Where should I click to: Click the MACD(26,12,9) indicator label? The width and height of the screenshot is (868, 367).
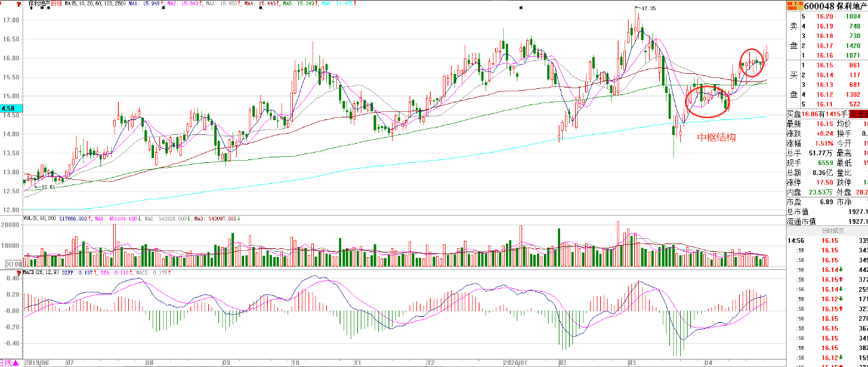pyautogui.click(x=40, y=272)
